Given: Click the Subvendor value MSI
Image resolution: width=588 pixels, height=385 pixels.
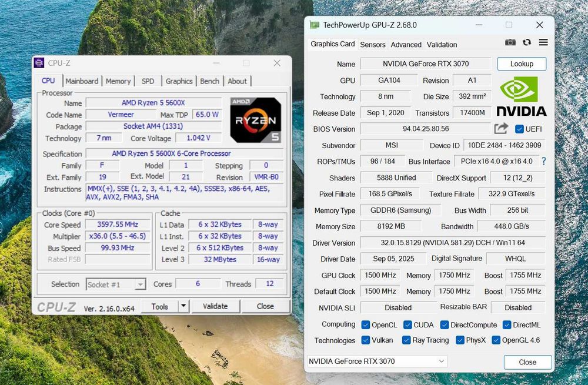Looking at the screenshot, I should tap(392, 145).
